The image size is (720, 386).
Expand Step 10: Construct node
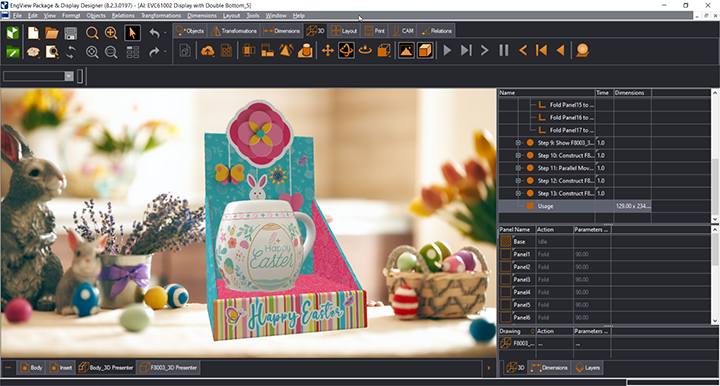518,156
